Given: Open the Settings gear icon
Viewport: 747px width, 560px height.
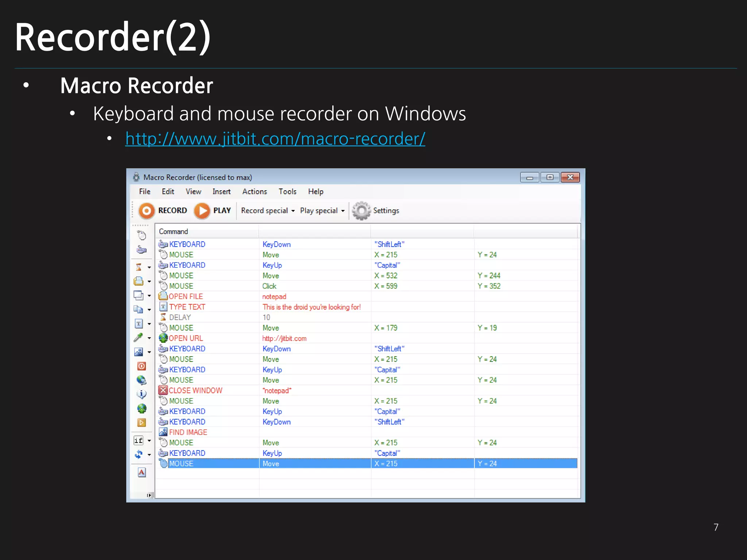Looking at the screenshot, I should tap(361, 211).
